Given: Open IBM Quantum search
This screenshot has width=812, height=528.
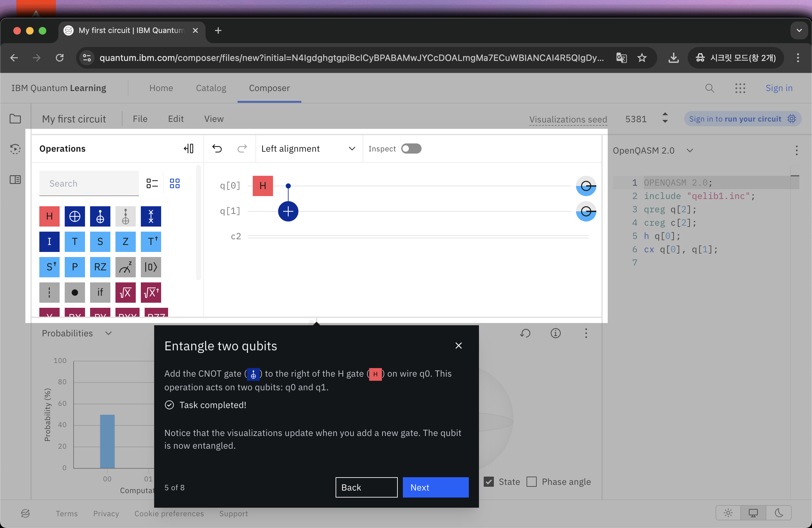Looking at the screenshot, I should click(710, 88).
